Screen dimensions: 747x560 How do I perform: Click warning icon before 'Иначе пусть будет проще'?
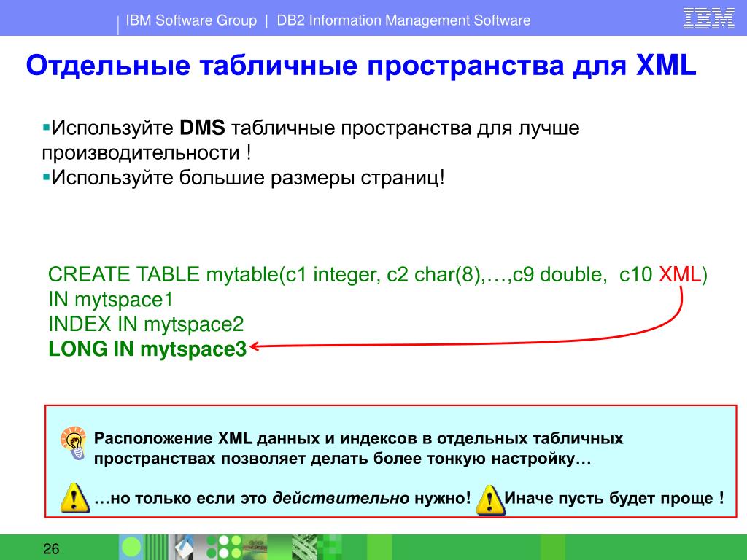pos(490,499)
